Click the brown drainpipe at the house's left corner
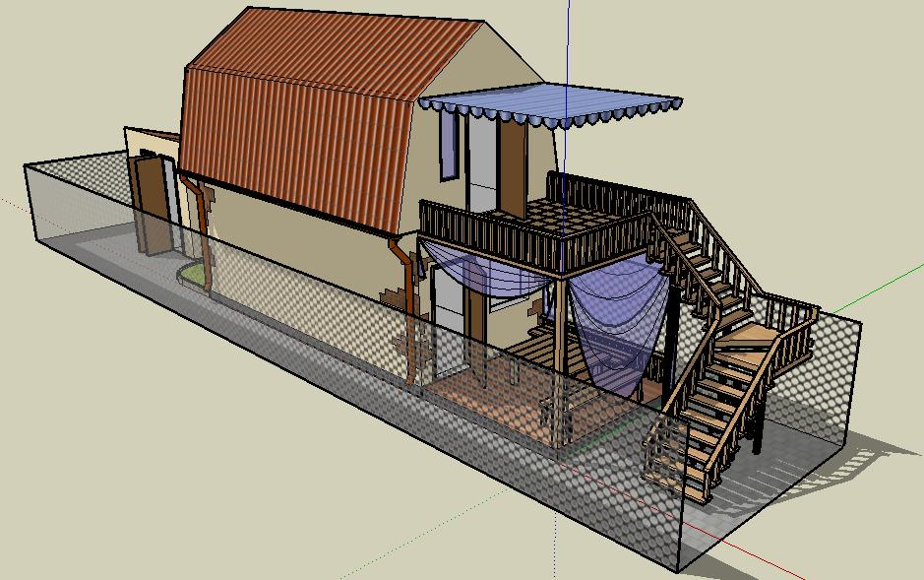 [x=202, y=232]
